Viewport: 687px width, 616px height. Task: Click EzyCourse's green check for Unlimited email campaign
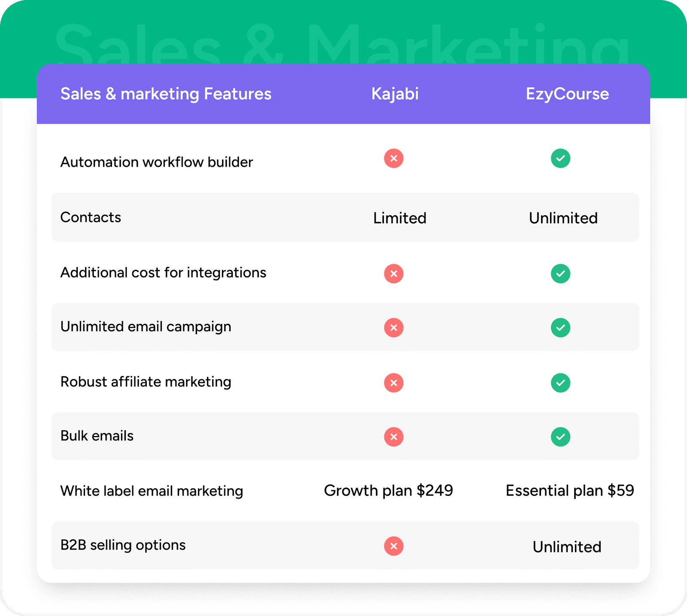(x=560, y=328)
